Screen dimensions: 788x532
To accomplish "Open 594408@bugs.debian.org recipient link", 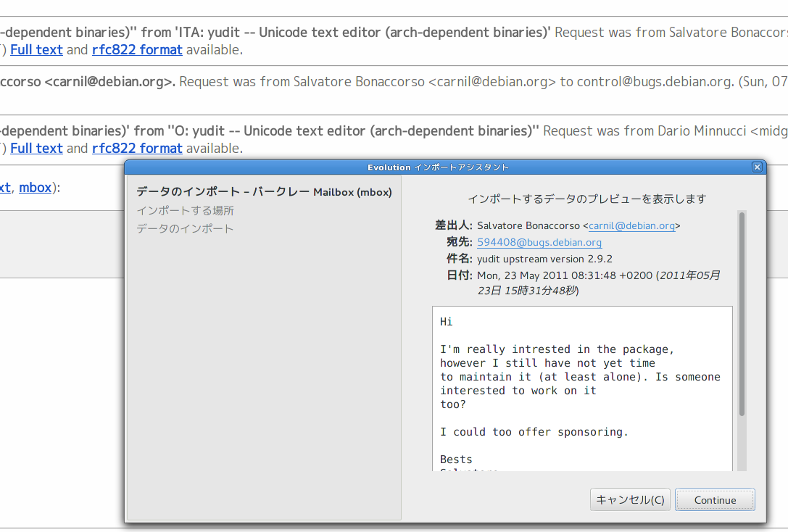I will pos(539,242).
